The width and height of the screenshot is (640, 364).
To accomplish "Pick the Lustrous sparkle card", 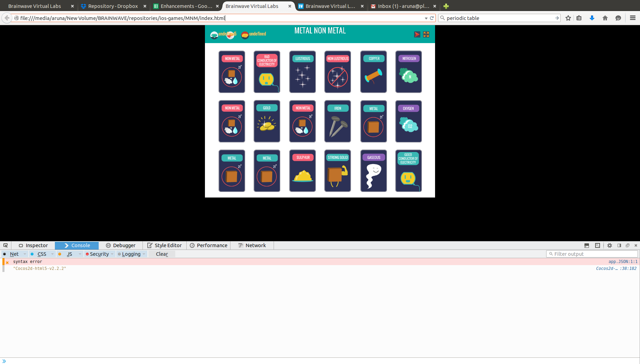I will pos(303,72).
